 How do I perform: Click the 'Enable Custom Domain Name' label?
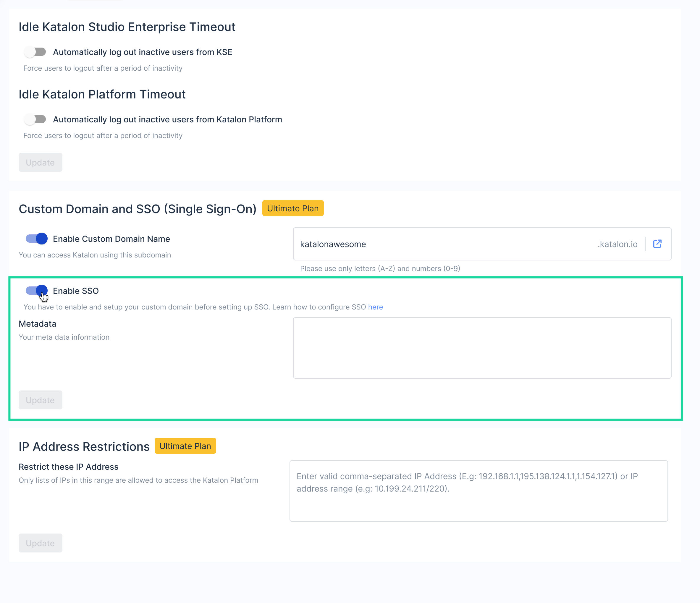pos(111,239)
